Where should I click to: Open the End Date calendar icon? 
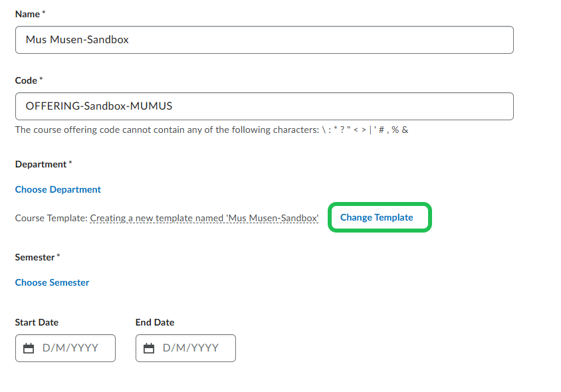(149, 348)
